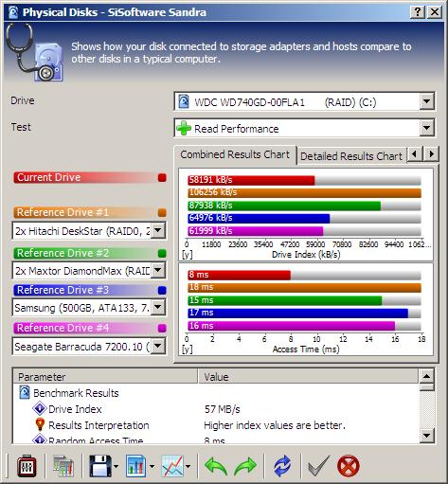
Task: Click the benchmark options icon in bottom toolbar
Action: point(27,466)
